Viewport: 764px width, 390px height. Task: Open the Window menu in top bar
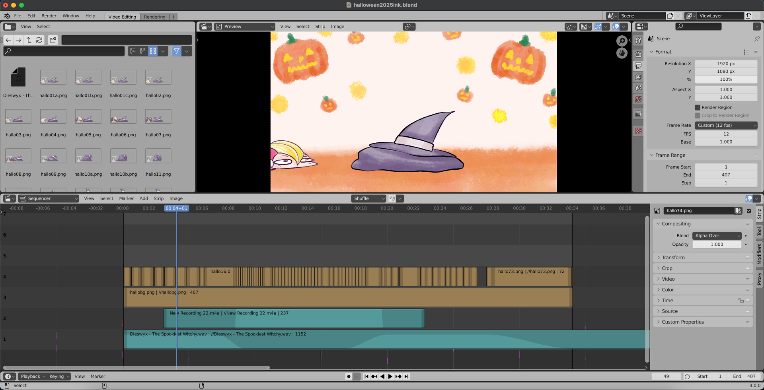71,16
